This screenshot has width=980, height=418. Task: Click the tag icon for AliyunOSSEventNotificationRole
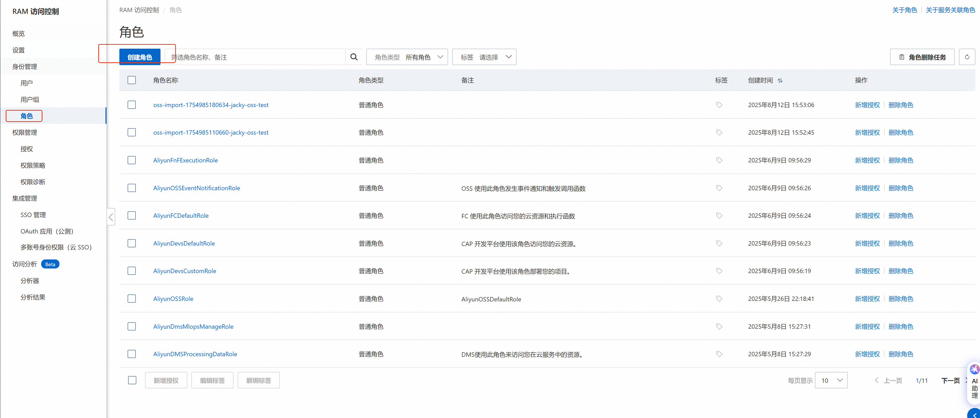coord(719,188)
